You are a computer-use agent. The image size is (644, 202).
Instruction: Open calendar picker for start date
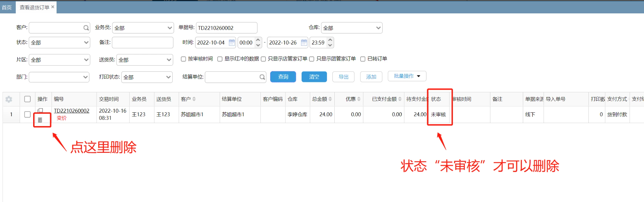point(232,42)
